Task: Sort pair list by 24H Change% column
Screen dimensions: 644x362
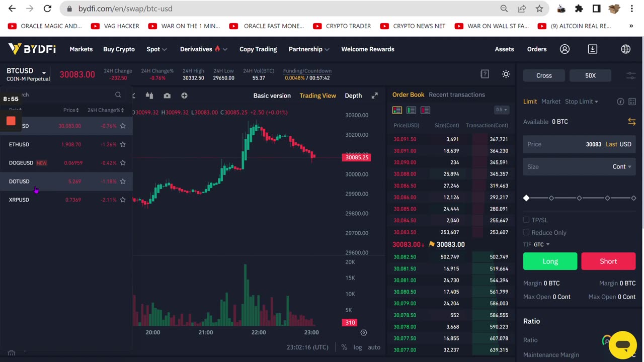Action: (106, 110)
